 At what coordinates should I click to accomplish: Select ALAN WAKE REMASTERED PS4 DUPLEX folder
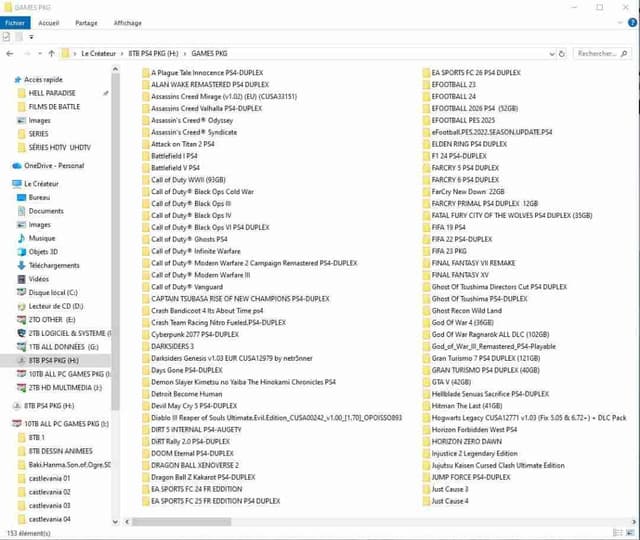point(210,84)
